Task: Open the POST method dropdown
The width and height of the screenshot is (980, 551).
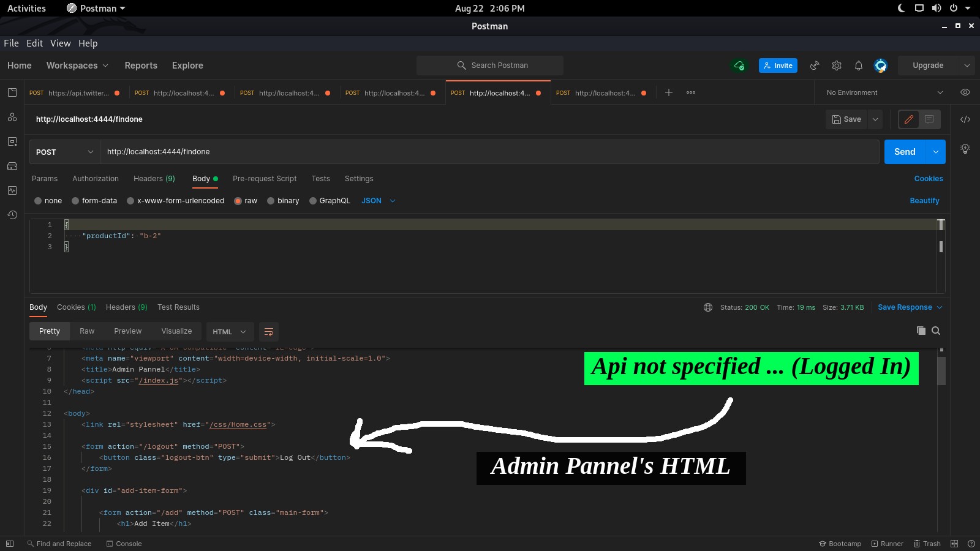Action: click(64, 152)
